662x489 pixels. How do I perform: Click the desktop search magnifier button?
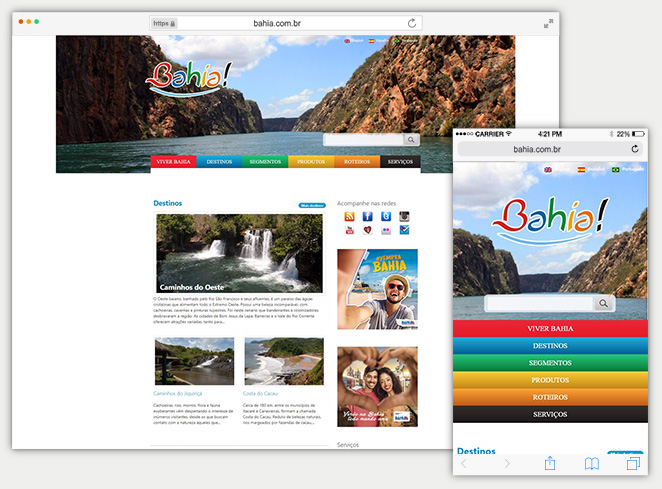(x=411, y=140)
